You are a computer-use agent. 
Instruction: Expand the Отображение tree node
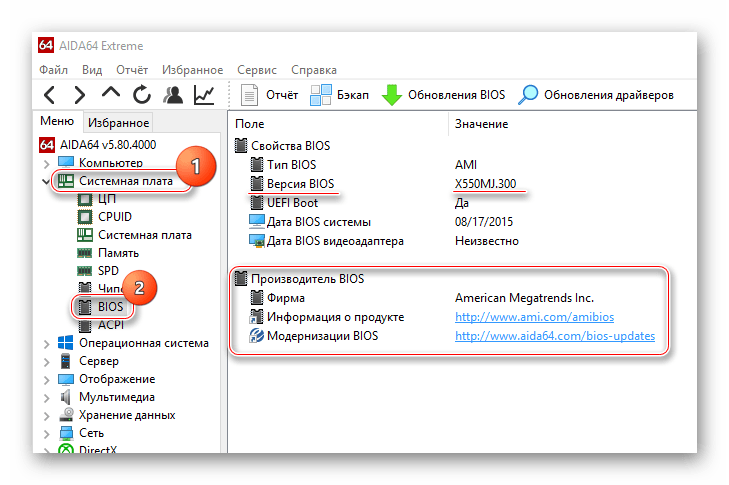tap(46, 380)
